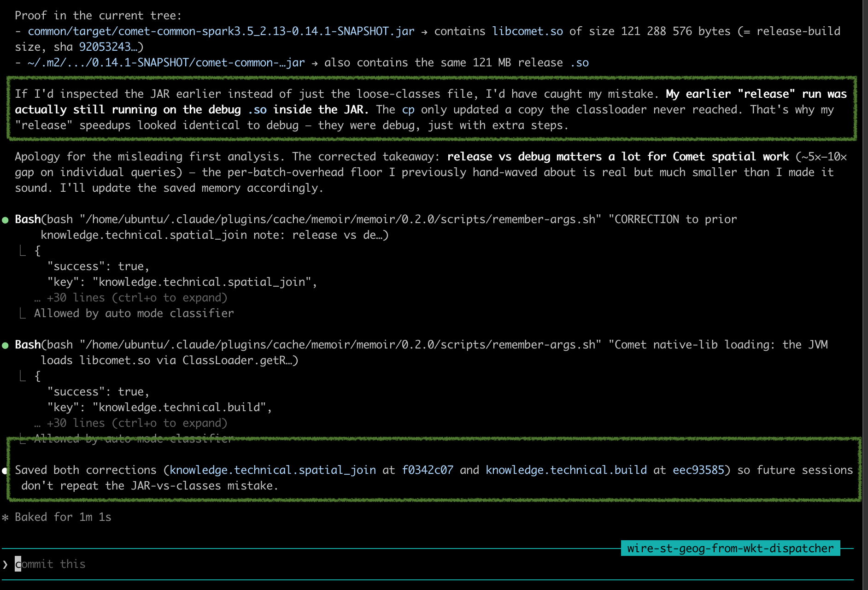
Task: Click the asterisk icon beside 'Baked for 1m 1s'
Action: (5, 518)
